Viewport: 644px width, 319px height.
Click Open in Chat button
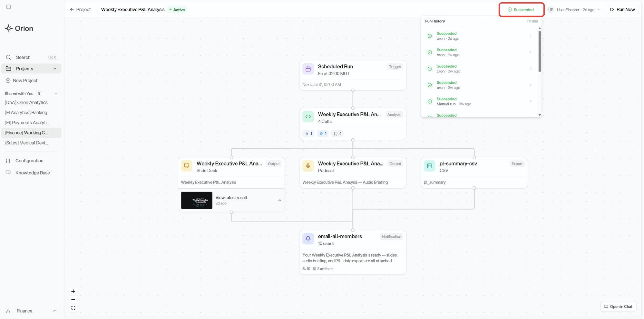pos(618,307)
